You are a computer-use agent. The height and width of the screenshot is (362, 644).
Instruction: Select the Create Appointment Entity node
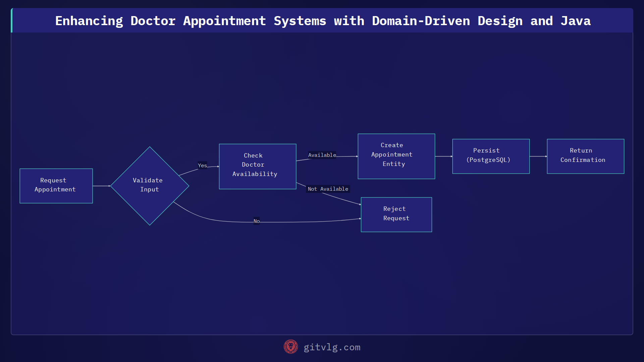pyautogui.click(x=396, y=156)
